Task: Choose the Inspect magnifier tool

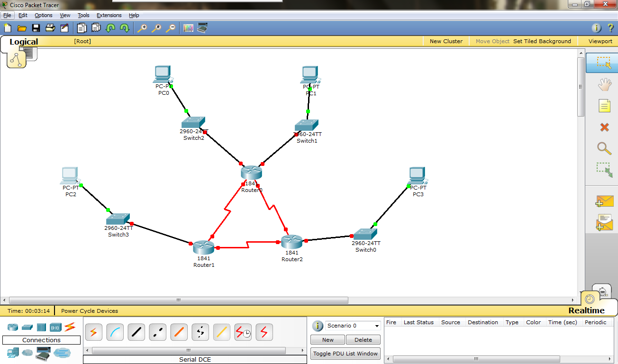Action: click(x=604, y=148)
